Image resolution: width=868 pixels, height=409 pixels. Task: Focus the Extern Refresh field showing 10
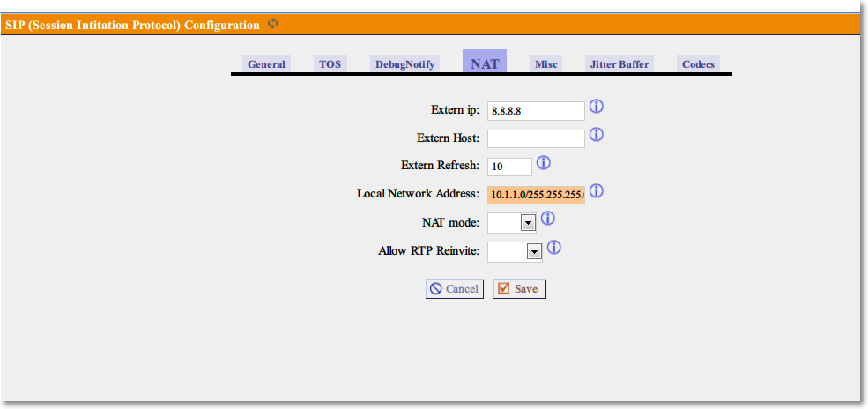point(510,167)
